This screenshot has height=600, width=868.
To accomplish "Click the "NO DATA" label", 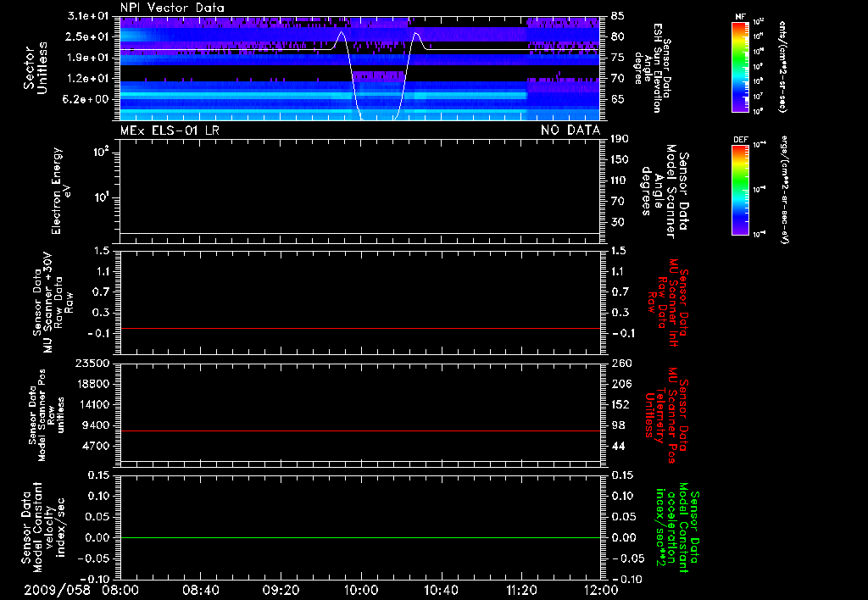I will 570,131.
